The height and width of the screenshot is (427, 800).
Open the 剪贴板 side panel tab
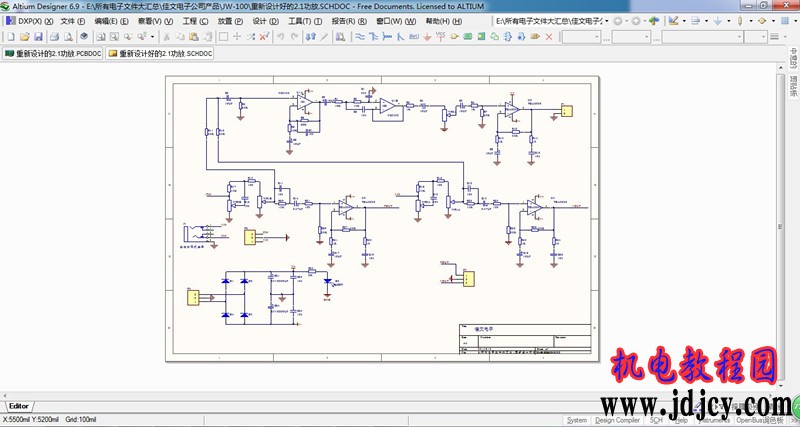coord(793,86)
